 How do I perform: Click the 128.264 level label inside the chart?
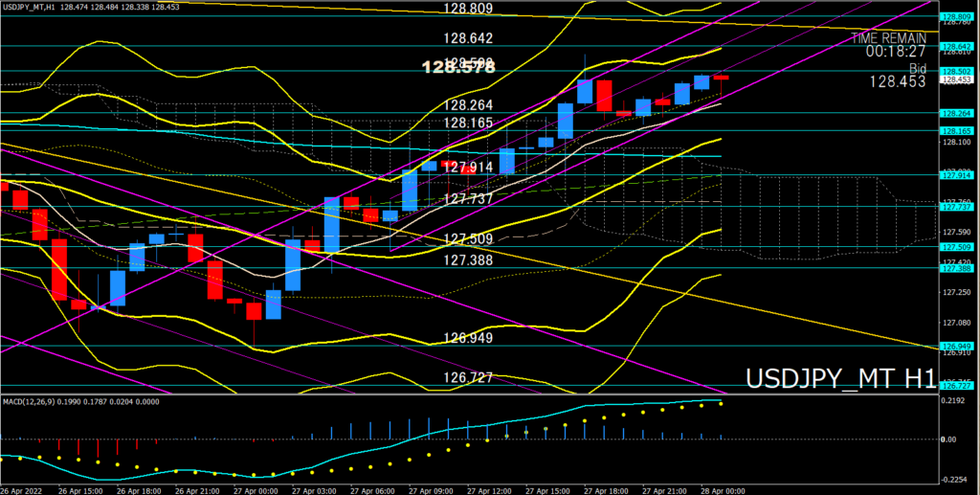pyautogui.click(x=468, y=105)
